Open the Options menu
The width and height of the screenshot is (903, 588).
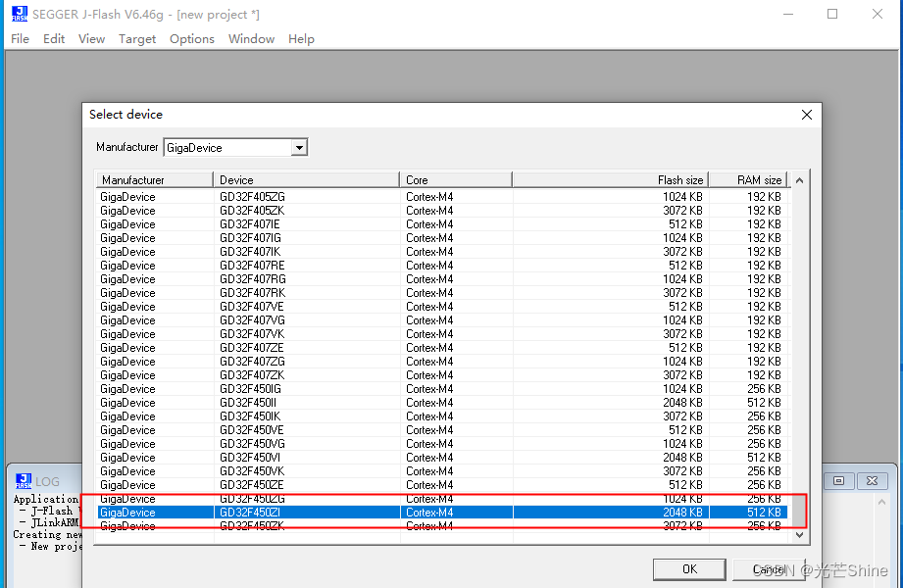(x=192, y=38)
